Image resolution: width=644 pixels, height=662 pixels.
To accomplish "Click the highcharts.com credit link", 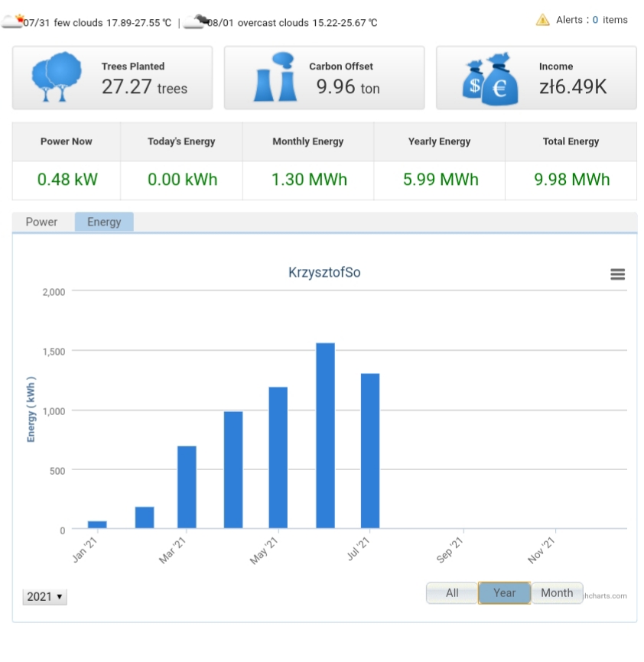I will coord(607,596).
